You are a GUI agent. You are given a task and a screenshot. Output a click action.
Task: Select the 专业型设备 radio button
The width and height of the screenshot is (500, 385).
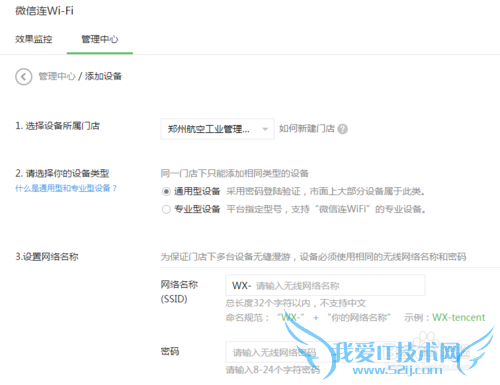[x=166, y=209]
